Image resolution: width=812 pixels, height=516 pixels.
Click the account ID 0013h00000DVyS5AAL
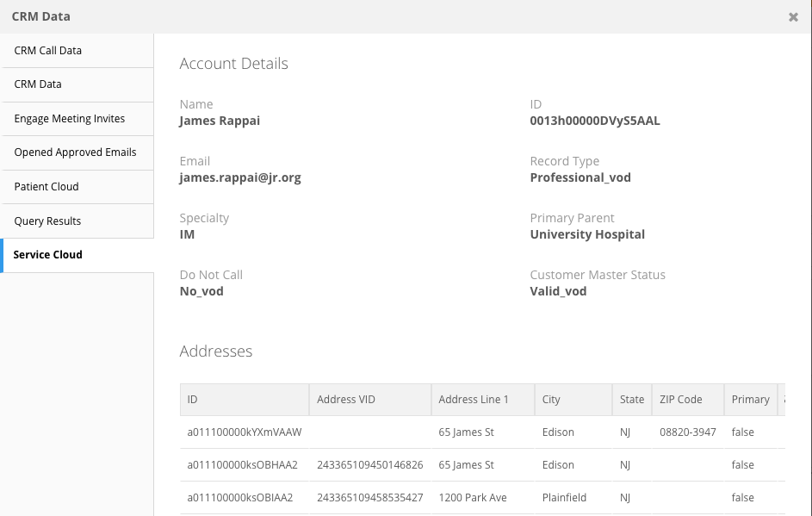coord(595,121)
